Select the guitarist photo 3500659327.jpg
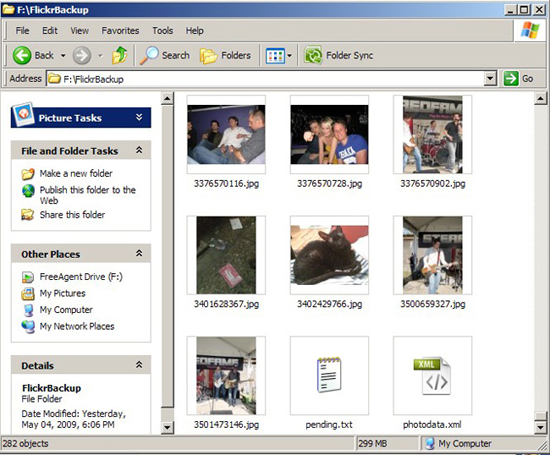This screenshot has width=550, height=455. pos(432,255)
